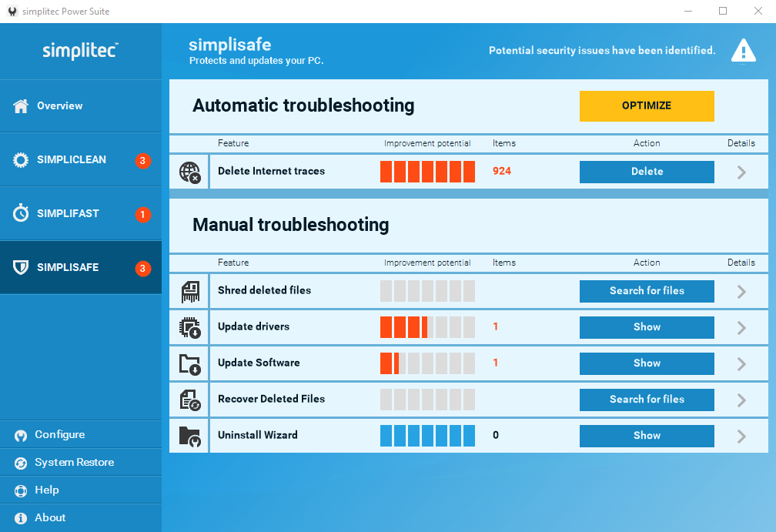The height and width of the screenshot is (532, 776).
Task: Click the 'Automatic troubleshooting' heading
Action: pyautogui.click(x=303, y=106)
